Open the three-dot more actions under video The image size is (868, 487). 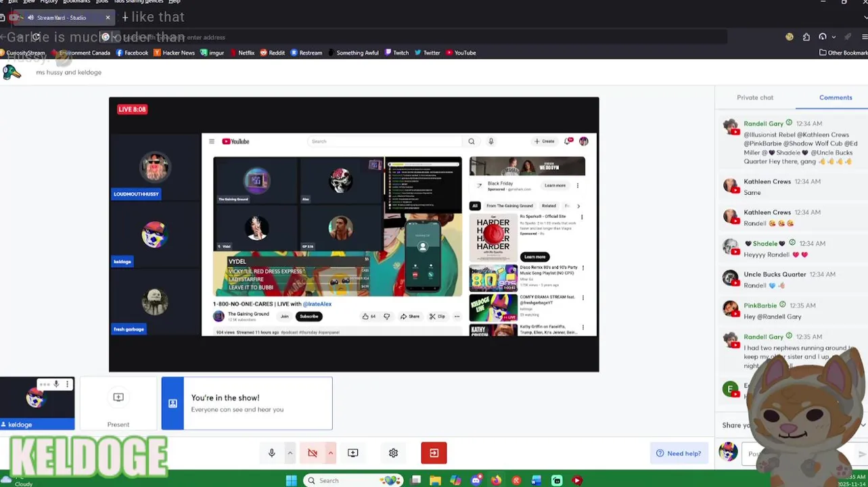point(457,317)
